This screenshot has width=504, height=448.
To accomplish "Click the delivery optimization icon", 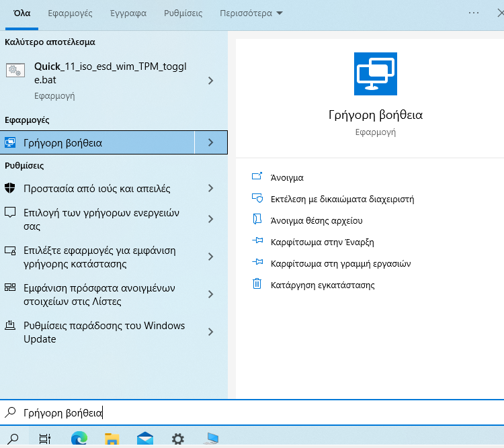I will (x=10, y=325).
